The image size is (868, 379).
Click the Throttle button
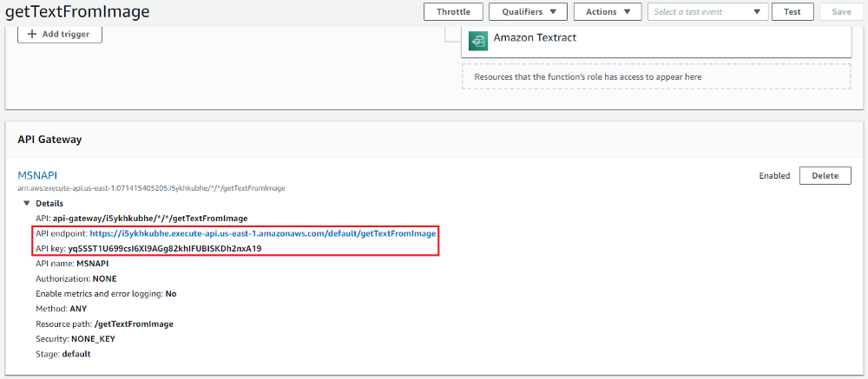click(x=453, y=12)
